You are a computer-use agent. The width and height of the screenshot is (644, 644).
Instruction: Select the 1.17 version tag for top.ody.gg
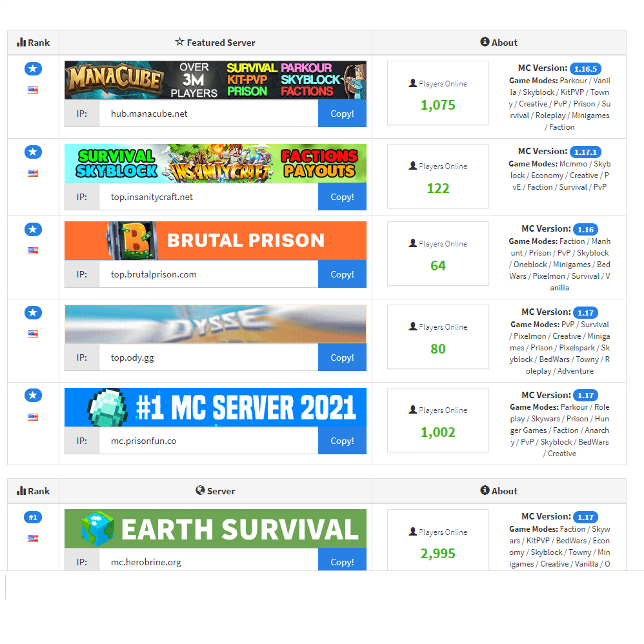point(586,312)
